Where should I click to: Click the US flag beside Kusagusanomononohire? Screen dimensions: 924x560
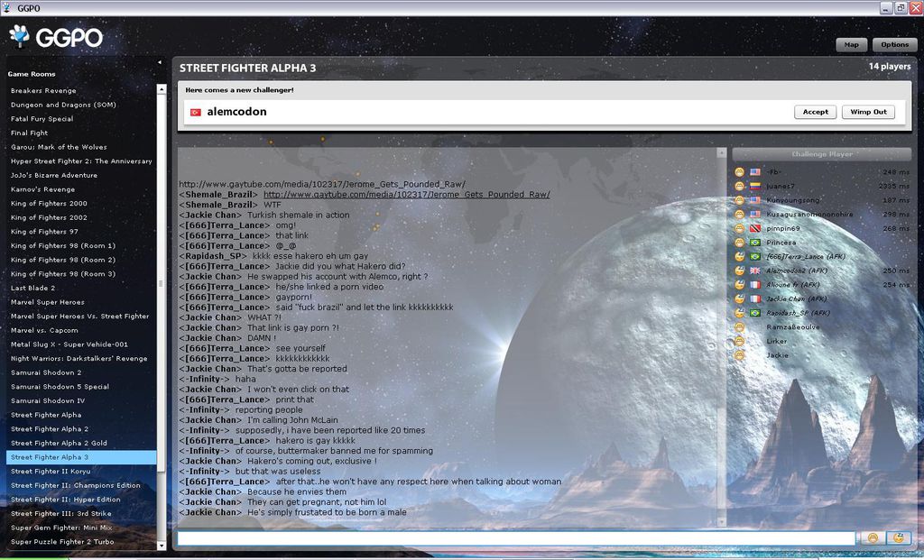click(x=755, y=215)
